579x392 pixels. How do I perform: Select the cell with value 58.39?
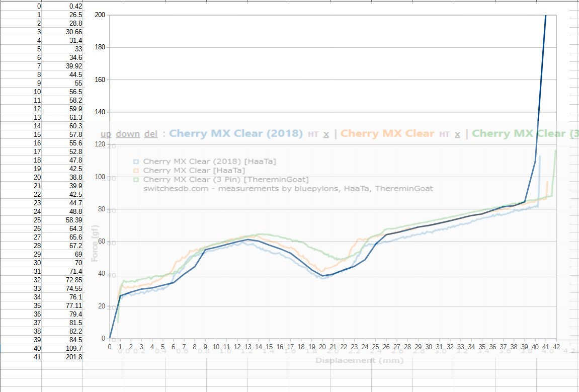point(62,220)
